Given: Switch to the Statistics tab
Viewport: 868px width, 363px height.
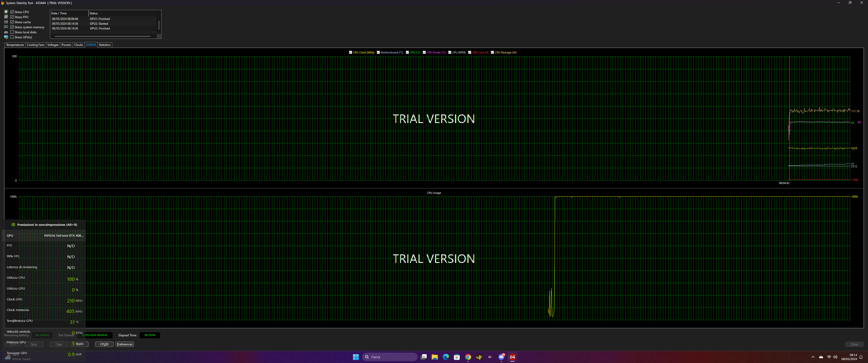Looking at the screenshot, I should [105, 45].
